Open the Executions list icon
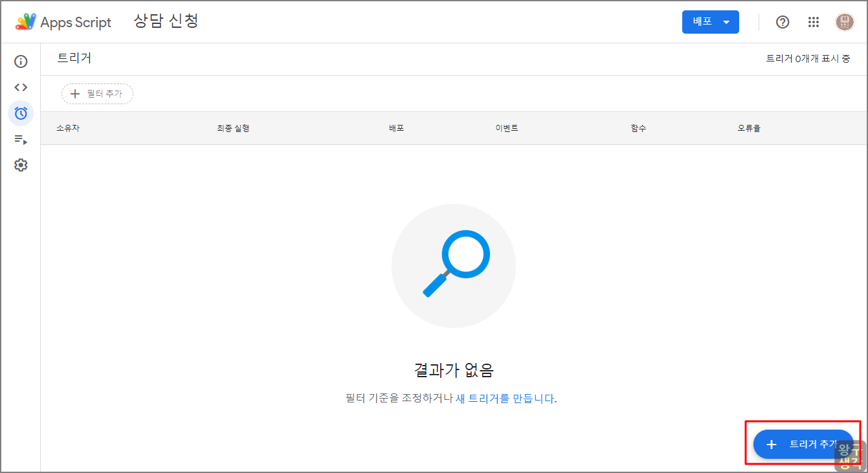 pos(21,139)
